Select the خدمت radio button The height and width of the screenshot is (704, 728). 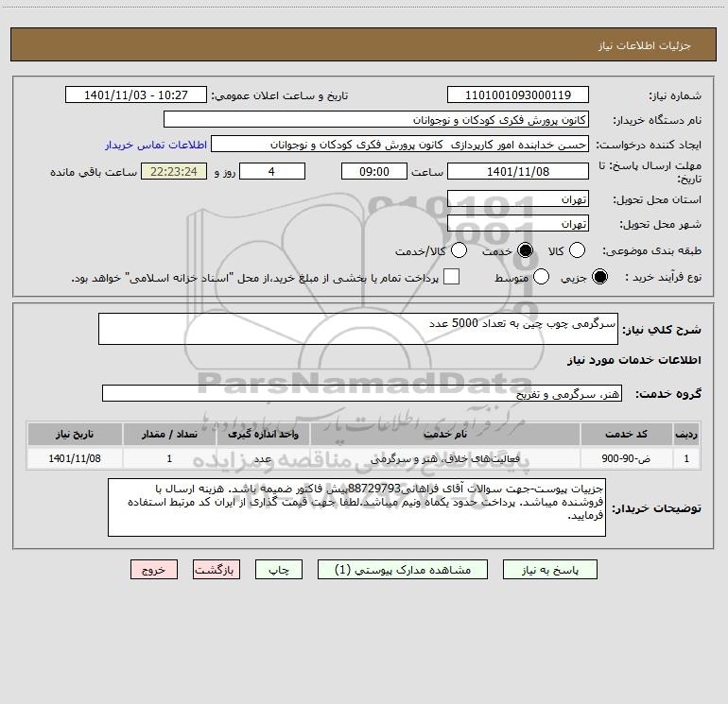click(x=525, y=250)
